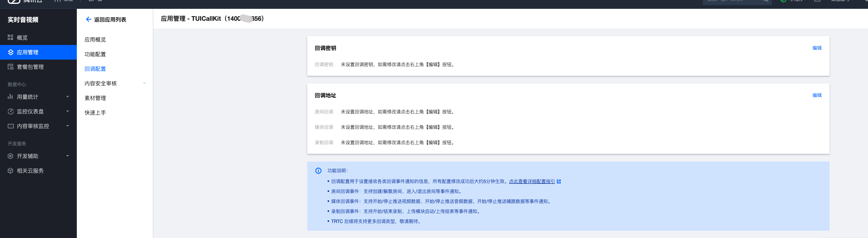Viewport: 868px width, 238px height.
Task: Click the 应用管理 layers icon
Action: click(x=10, y=52)
